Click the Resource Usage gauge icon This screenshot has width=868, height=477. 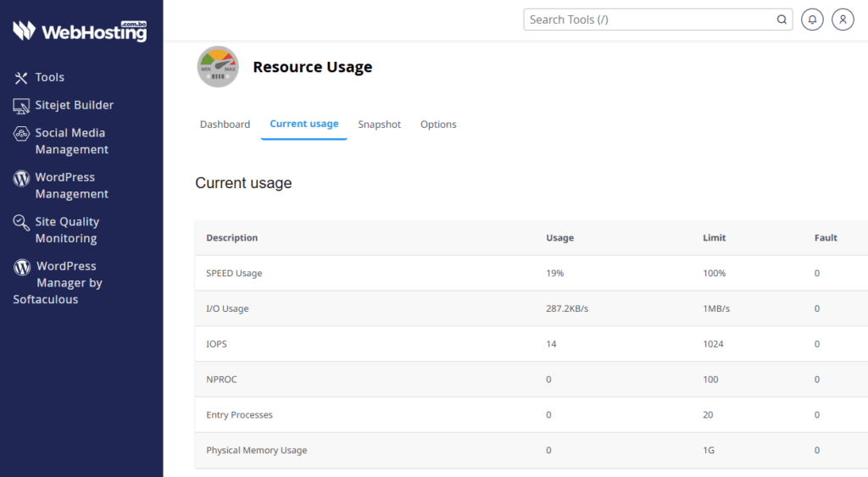[218, 66]
